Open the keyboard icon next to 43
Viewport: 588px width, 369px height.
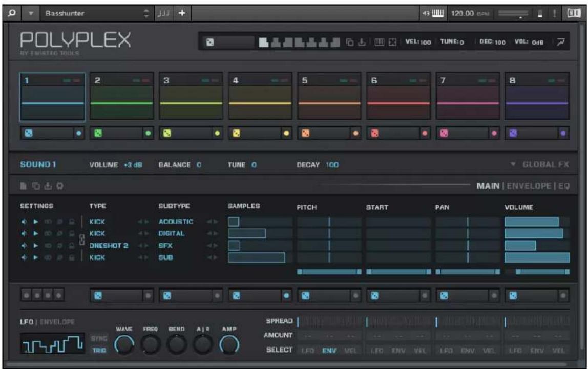click(437, 13)
